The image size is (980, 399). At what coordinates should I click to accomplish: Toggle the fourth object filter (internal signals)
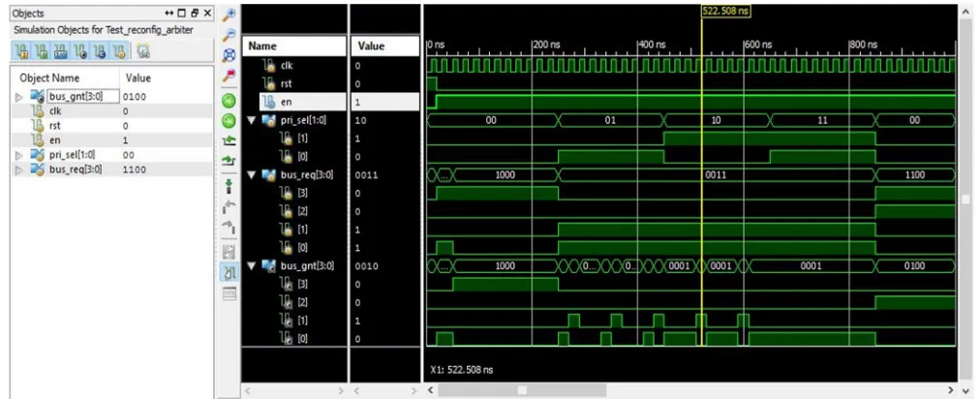[x=80, y=52]
